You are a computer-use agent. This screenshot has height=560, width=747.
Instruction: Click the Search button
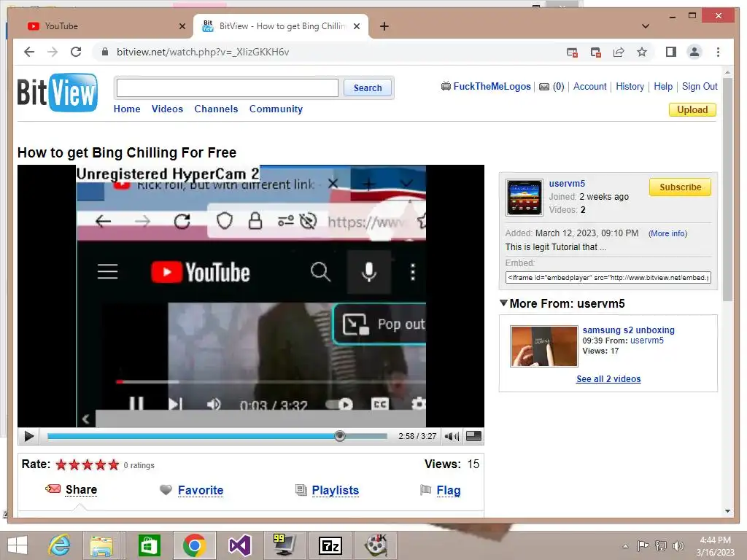(x=368, y=87)
